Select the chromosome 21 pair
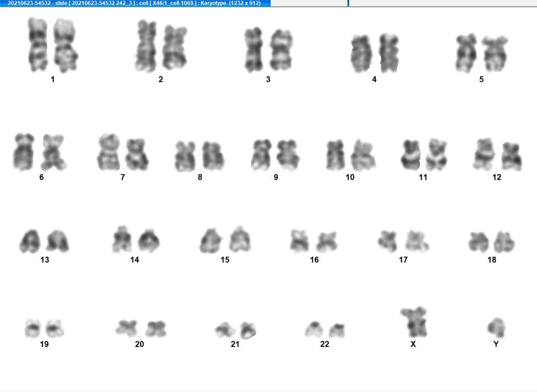The image size is (537, 392). (x=236, y=330)
